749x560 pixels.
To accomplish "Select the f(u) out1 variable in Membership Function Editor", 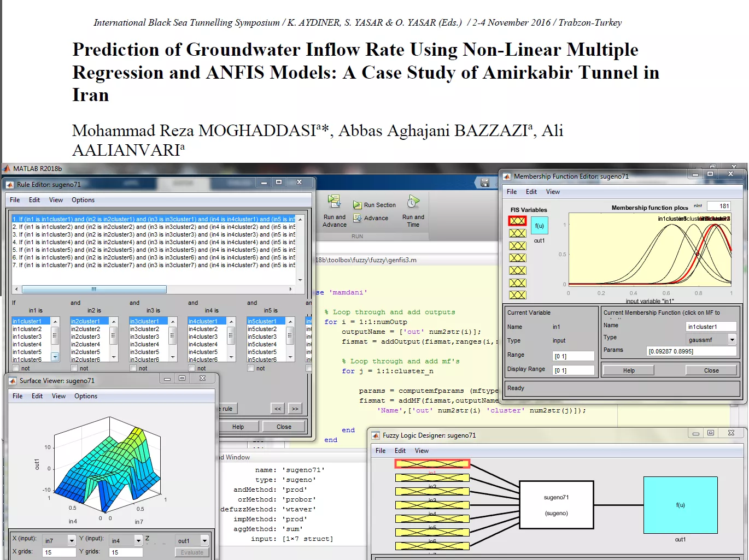I will [539, 226].
